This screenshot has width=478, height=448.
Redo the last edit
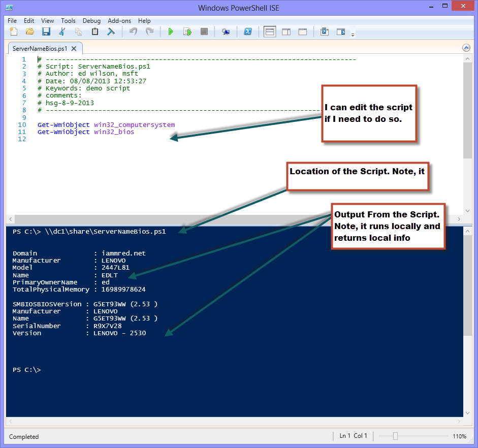(150, 31)
